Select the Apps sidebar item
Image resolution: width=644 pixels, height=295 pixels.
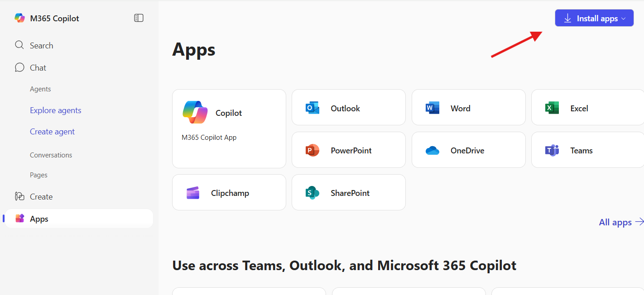[79, 219]
